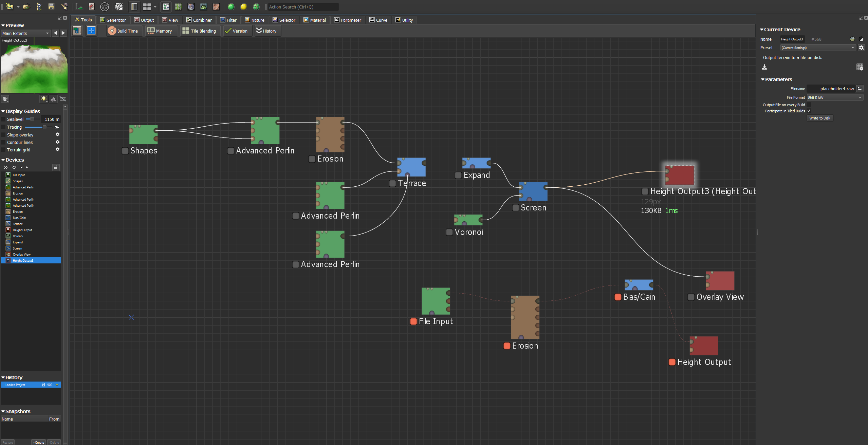Browse for filename with folder icon
The width and height of the screenshot is (868, 445).
click(860, 89)
